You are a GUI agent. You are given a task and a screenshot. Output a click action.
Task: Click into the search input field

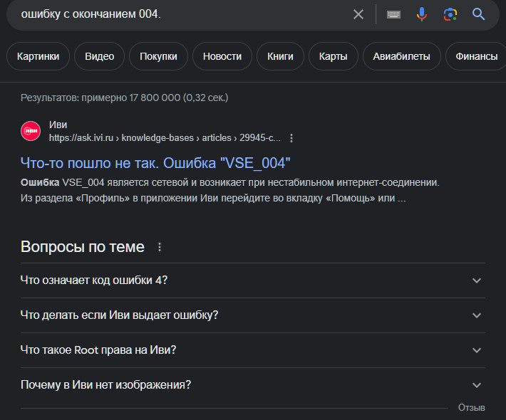coord(178,14)
